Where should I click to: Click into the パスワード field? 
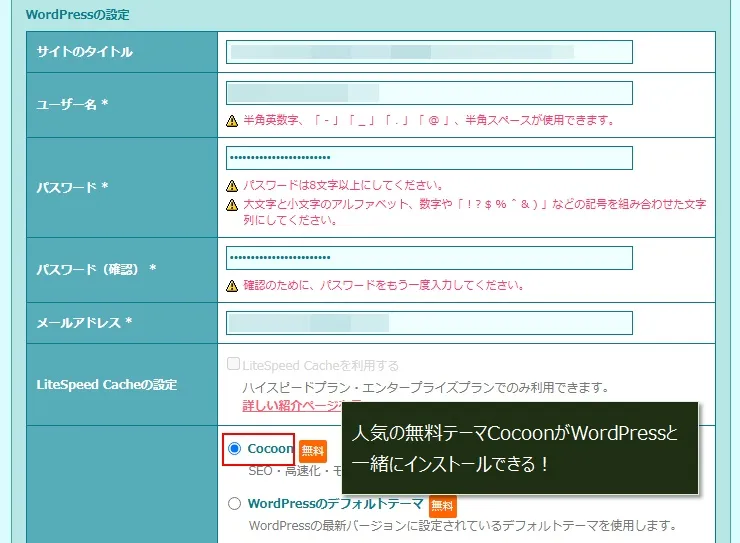pyautogui.click(x=429, y=158)
